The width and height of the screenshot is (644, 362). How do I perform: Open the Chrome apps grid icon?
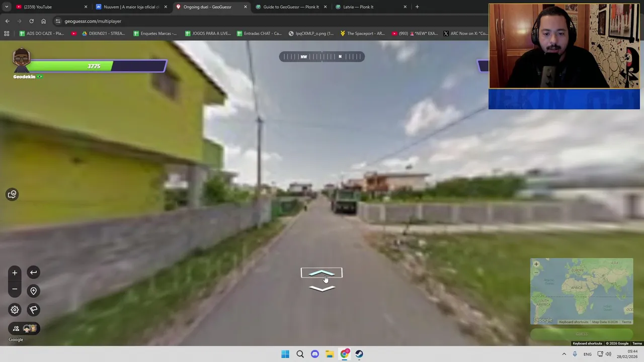[x=7, y=34]
